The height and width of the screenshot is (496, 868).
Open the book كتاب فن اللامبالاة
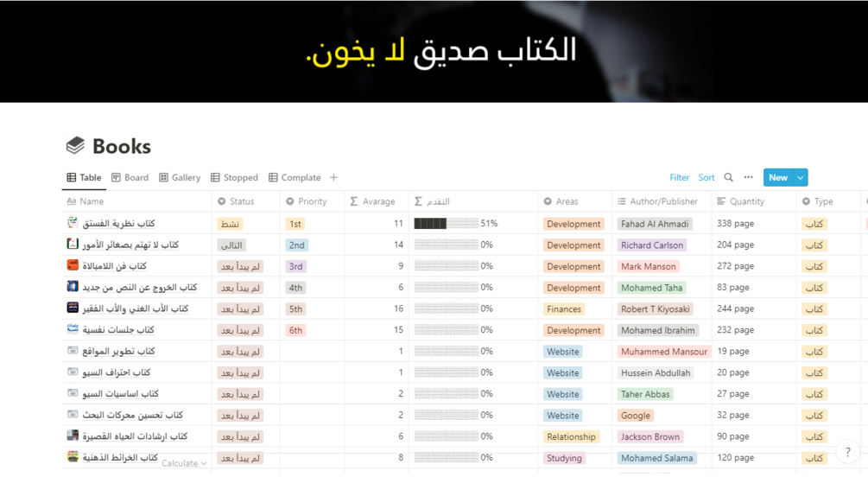click(x=115, y=266)
